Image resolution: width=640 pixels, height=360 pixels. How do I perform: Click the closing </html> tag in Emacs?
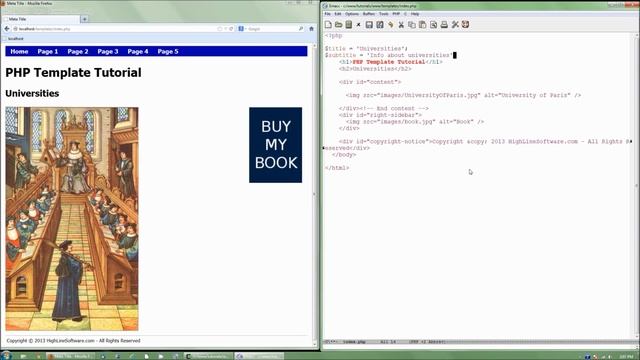pyautogui.click(x=337, y=168)
